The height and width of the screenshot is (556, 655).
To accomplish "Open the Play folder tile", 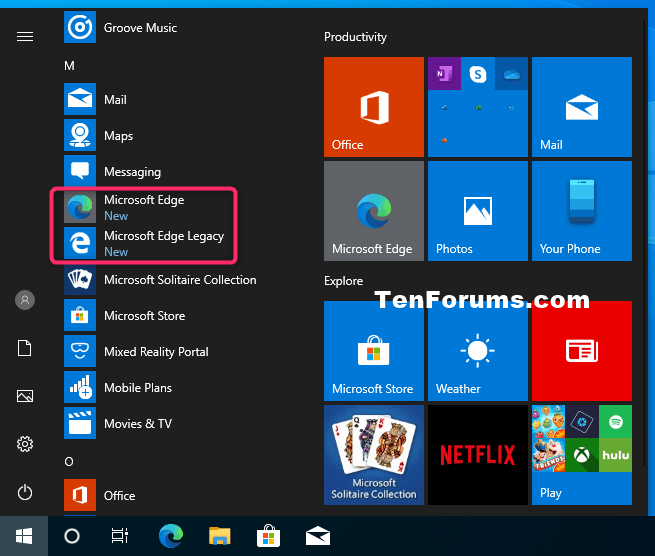I will tap(581, 455).
